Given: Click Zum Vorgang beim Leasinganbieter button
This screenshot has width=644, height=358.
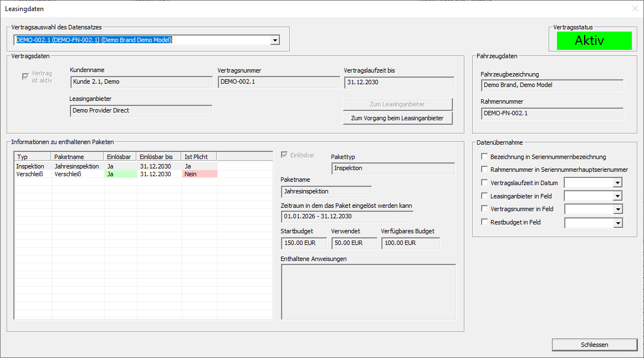Looking at the screenshot, I should (x=397, y=118).
